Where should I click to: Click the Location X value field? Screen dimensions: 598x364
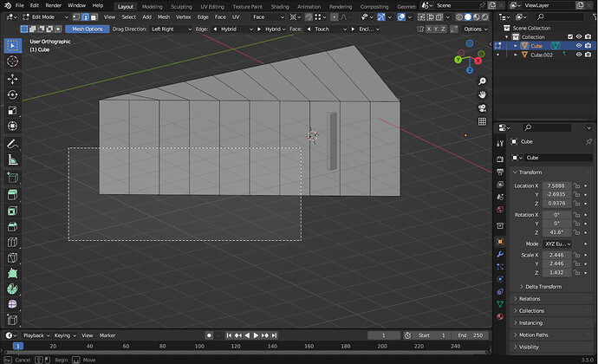tap(556, 185)
